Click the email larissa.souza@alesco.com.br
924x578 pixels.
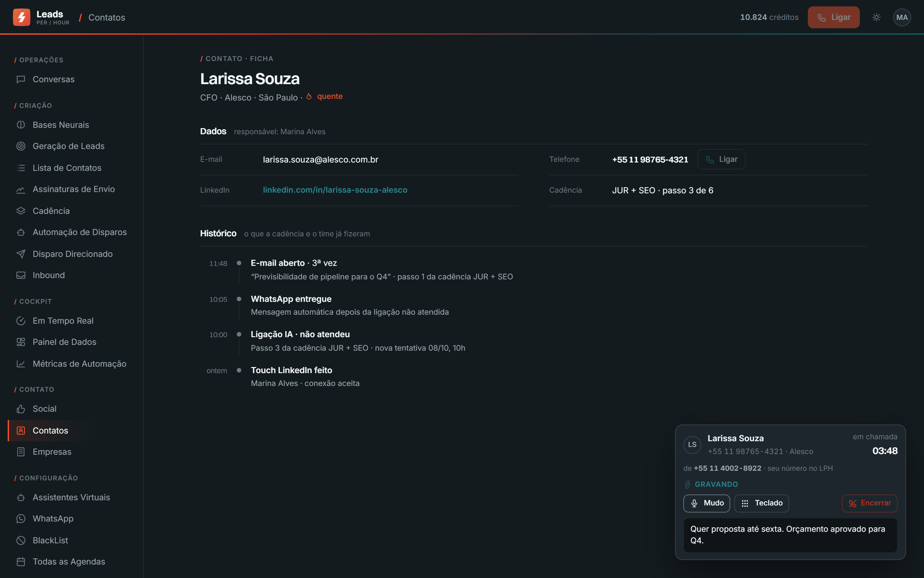tap(320, 159)
